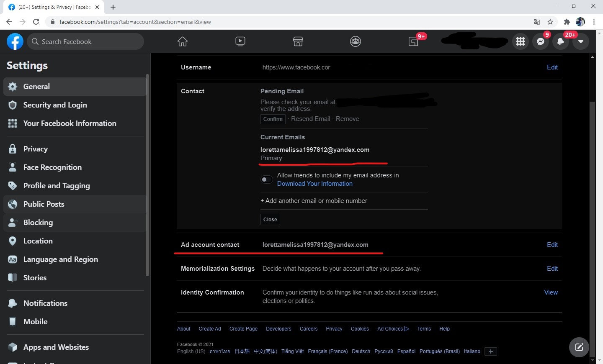
Task: Click the plus button for more languages
Action: coord(491,351)
